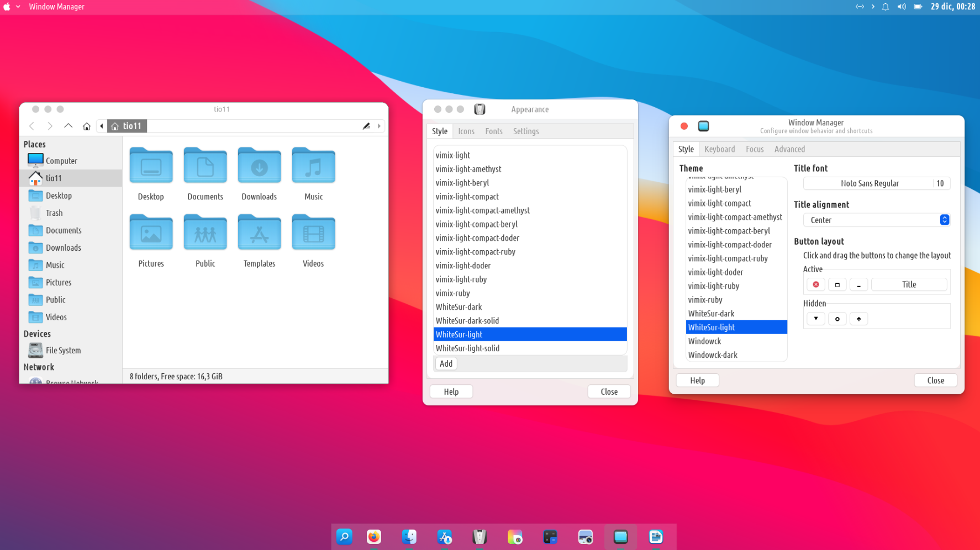Go to home folder via toolbar house icon
Viewport: 980px width, 550px height.
pyautogui.click(x=87, y=126)
